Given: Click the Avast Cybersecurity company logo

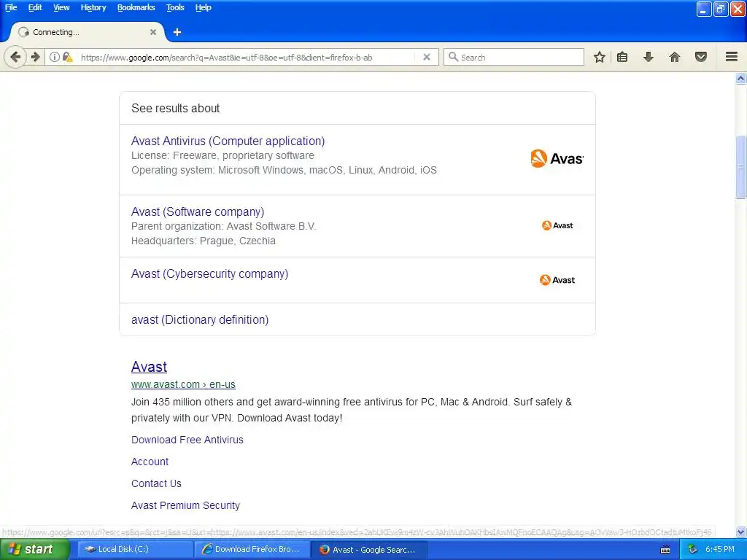Looking at the screenshot, I should (x=557, y=280).
